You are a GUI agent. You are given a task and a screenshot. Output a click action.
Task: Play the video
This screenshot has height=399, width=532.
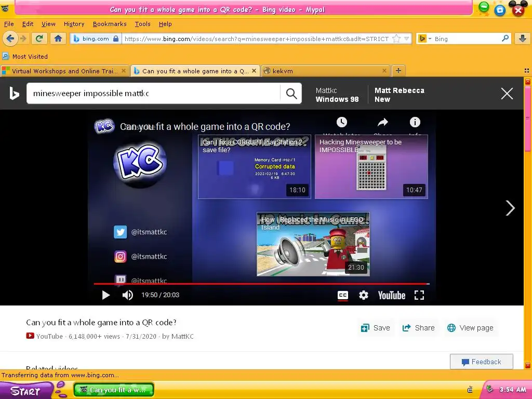tap(106, 295)
